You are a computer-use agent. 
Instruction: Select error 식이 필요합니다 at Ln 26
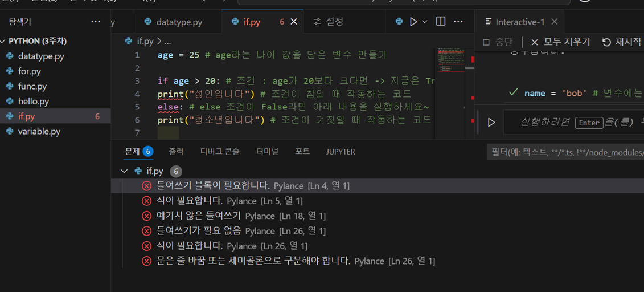coord(378,246)
